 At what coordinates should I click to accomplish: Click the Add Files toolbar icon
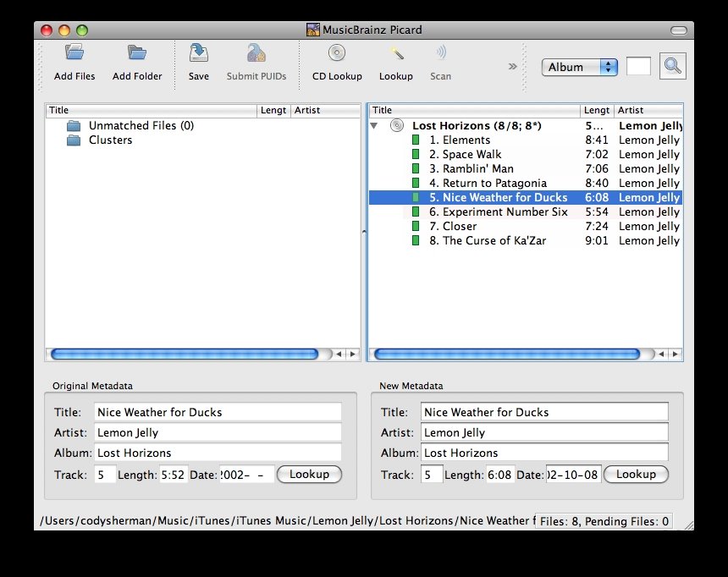click(74, 53)
